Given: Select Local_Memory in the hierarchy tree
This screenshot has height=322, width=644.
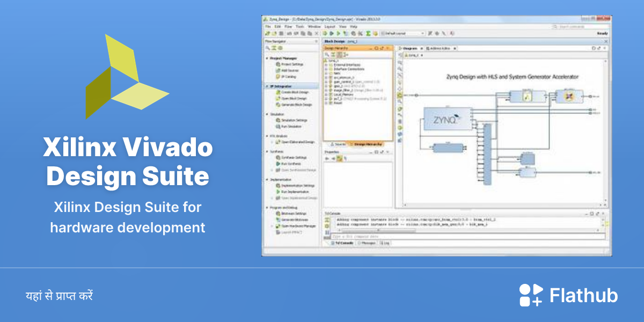Looking at the screenshot, I should 341,94.
